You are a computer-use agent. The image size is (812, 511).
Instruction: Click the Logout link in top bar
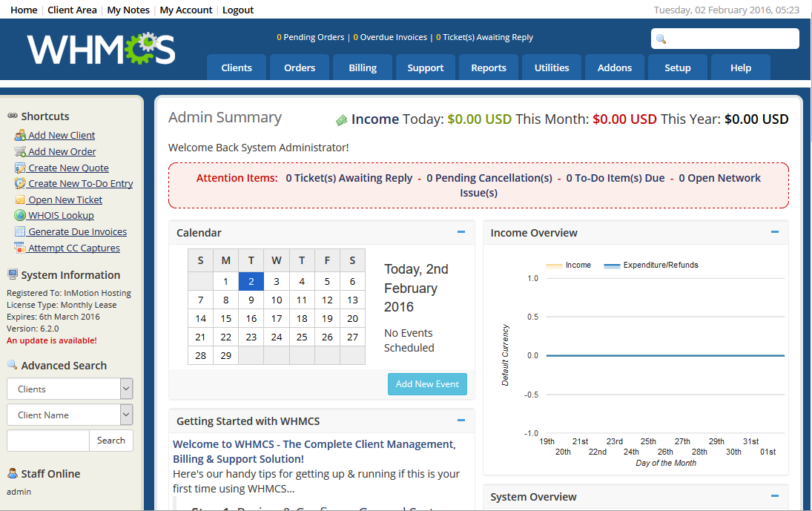[x=237, y=10]
